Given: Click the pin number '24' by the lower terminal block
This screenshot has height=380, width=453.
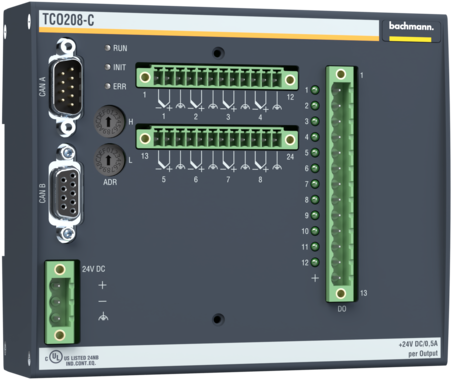Looking at the screenshot, I should click(x=290, y=157).
